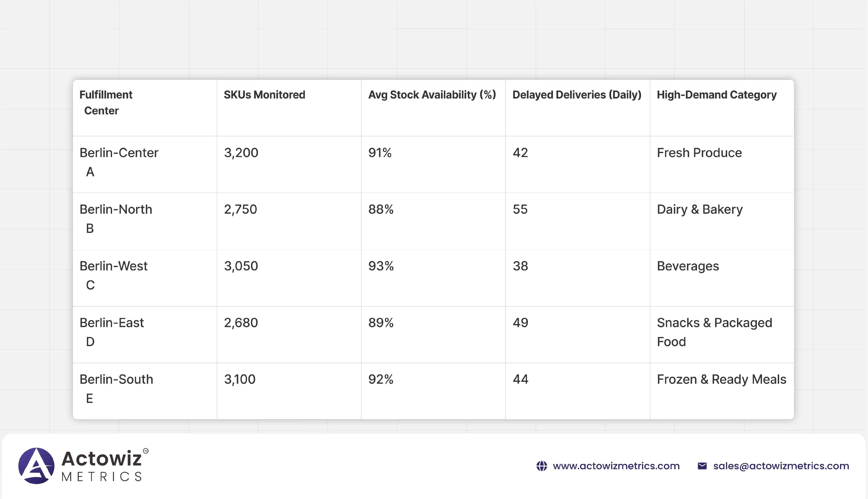
Task: Select the Berlin-Center A row label
Action: (x=119, y=162)
